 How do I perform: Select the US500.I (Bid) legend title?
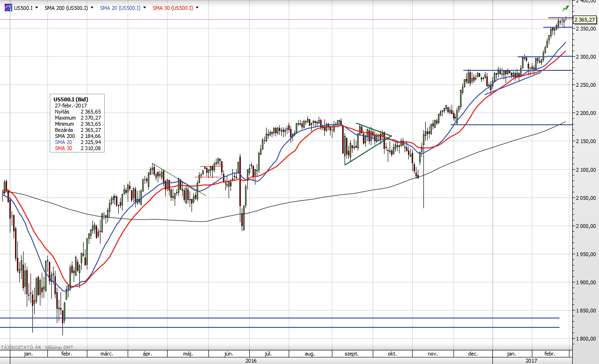coord(71,99)
